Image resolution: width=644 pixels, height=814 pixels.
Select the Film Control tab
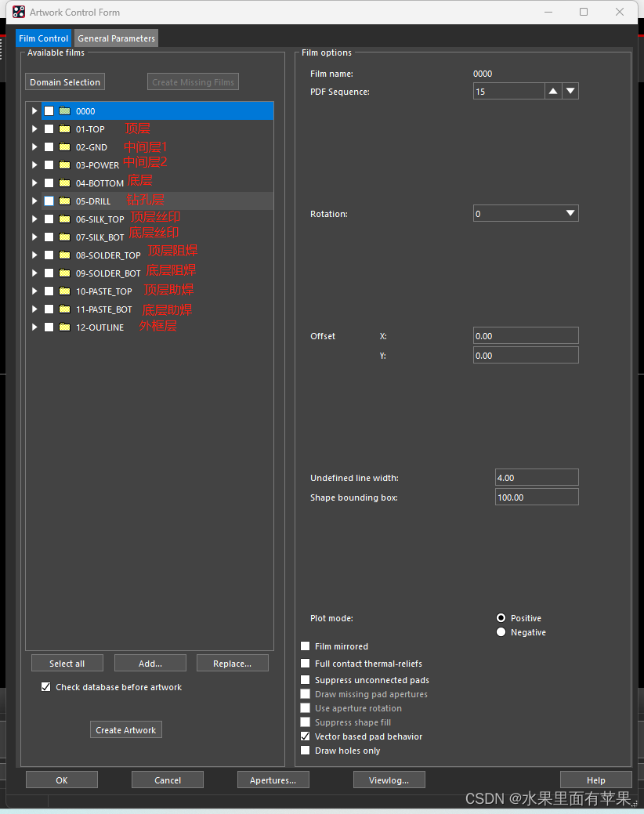click(43, 38)
